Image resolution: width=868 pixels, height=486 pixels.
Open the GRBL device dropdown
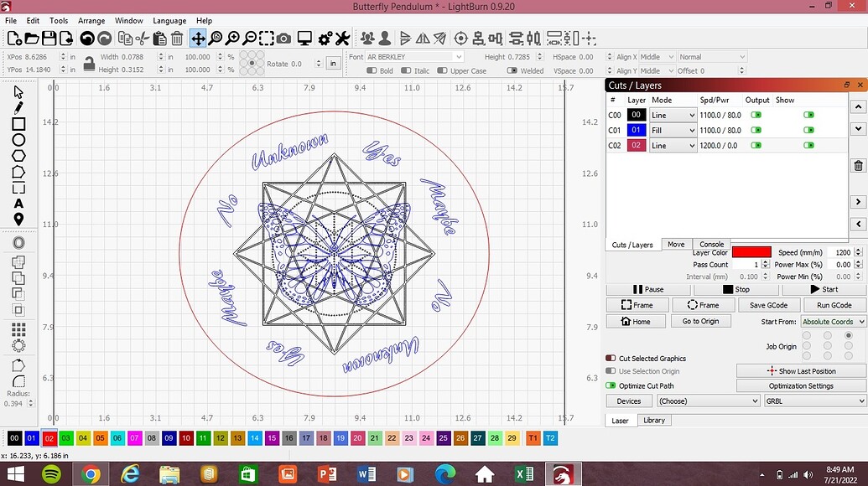815,401
